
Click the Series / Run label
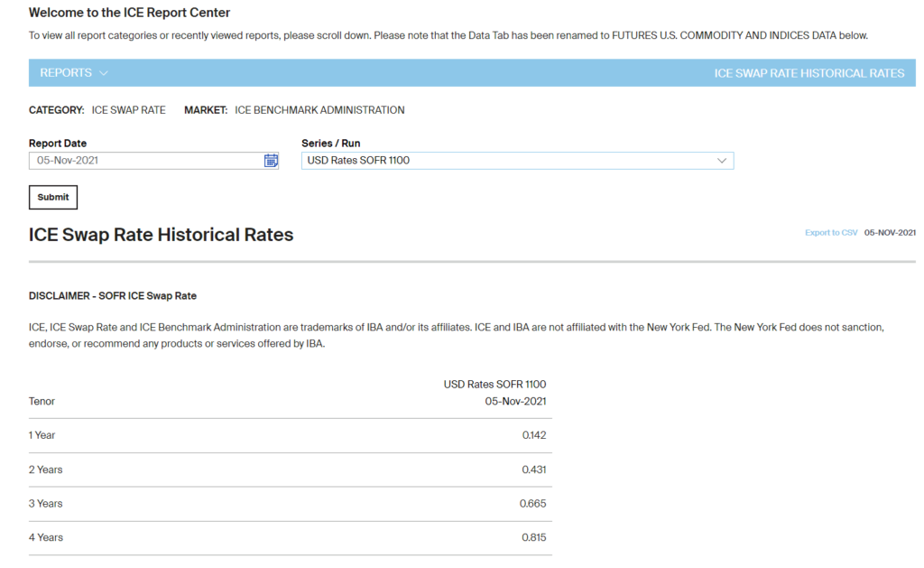(x=330, y=143)
